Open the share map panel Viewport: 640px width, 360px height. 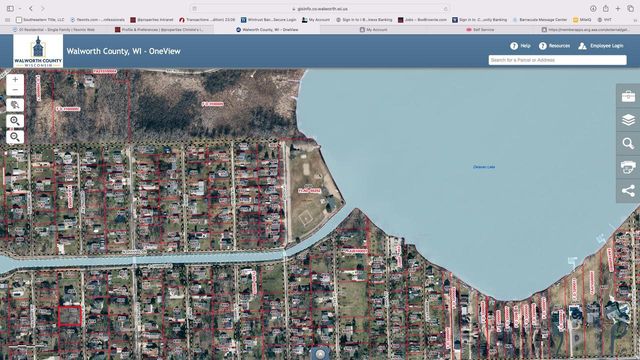coord(628,191)
